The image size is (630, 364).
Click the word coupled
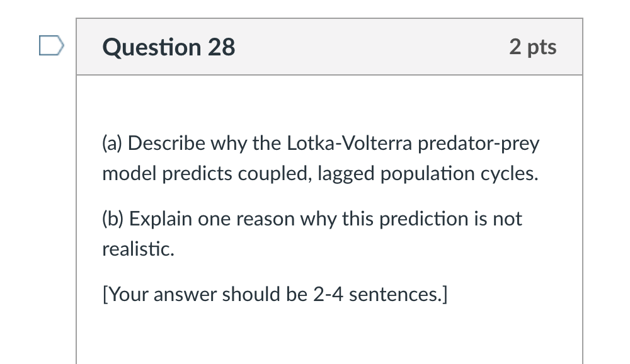click(275, 174)
